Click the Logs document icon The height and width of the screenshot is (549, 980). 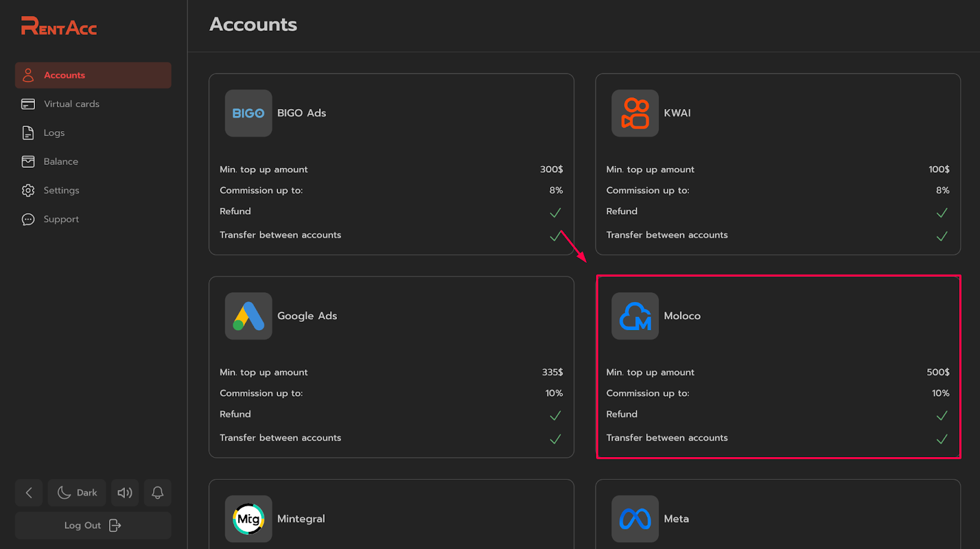[x=28, y=133]
